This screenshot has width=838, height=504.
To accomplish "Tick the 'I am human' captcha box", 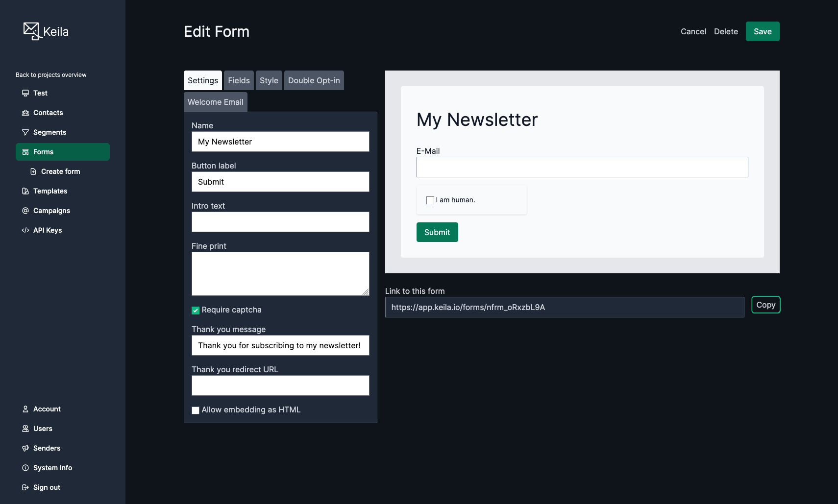I will coord(430,200).
